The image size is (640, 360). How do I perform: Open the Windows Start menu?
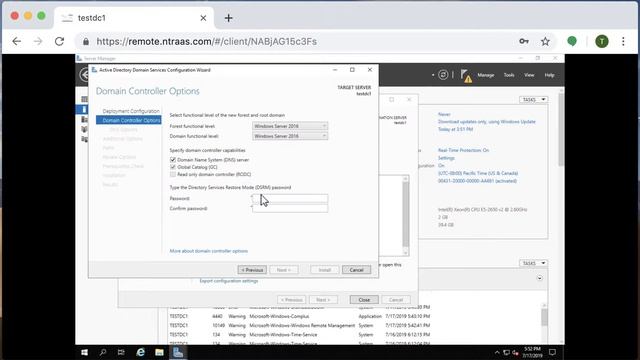(x=84, y=352)
